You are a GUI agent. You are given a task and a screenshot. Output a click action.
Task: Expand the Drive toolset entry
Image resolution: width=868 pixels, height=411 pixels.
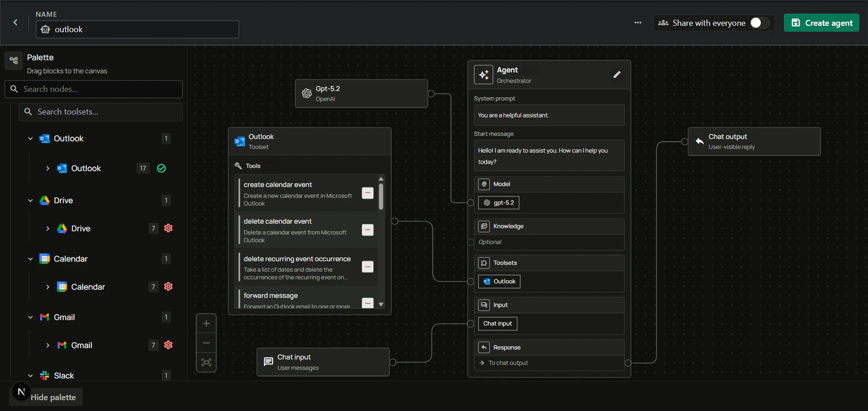[48, 228]
